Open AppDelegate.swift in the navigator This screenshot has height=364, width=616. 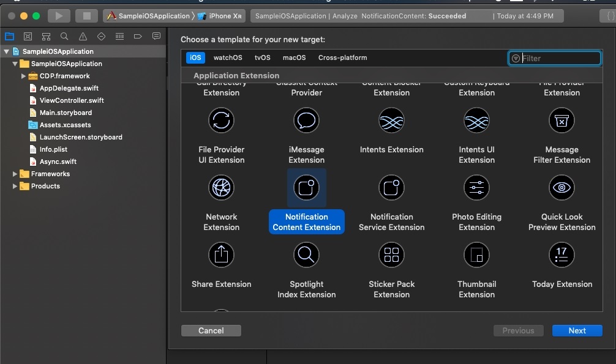(x=69, y=88)
